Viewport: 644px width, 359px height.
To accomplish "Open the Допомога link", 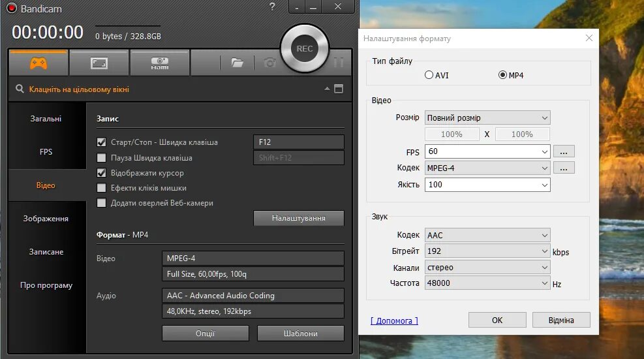I will (x=394, y=320).
